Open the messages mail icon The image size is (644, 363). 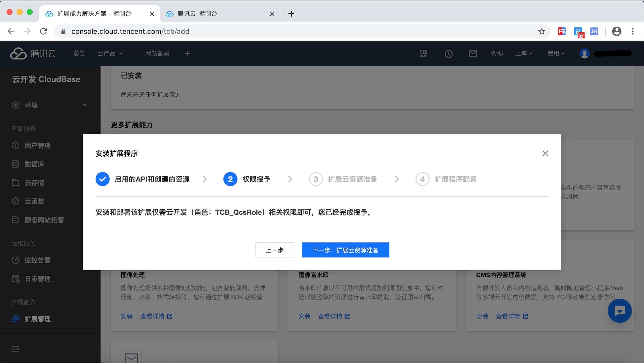(x=473, y=53)
